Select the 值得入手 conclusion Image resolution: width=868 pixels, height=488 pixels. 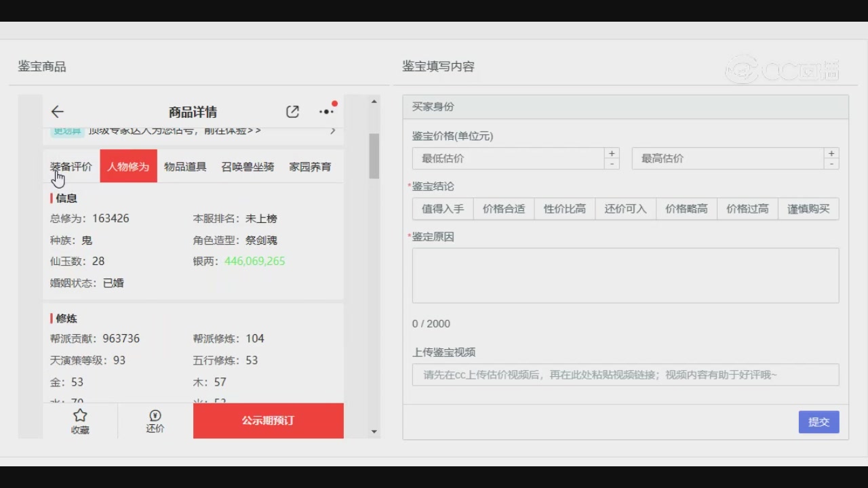click(x=443, y=209)
